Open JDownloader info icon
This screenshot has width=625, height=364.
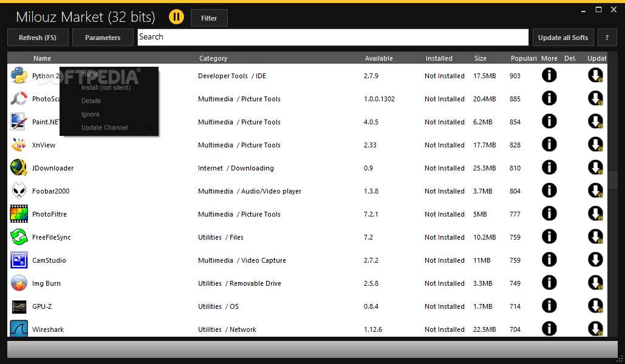549,167
